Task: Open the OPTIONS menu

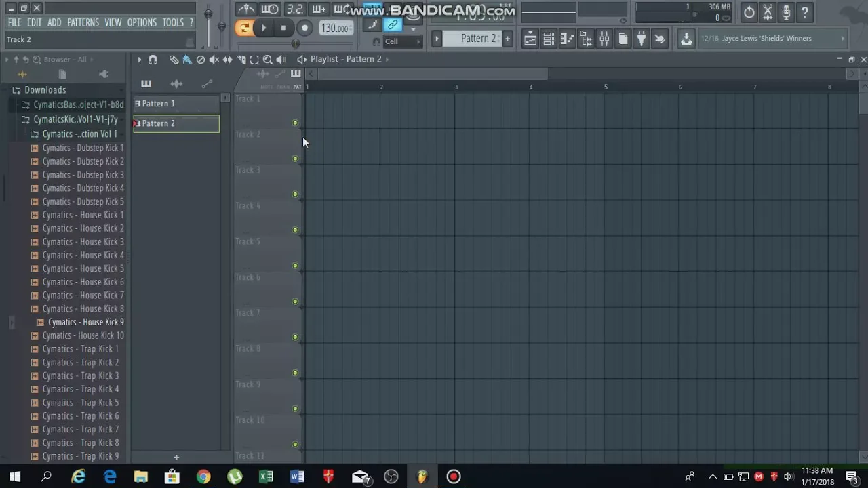Action: click(x=142, y=22)
